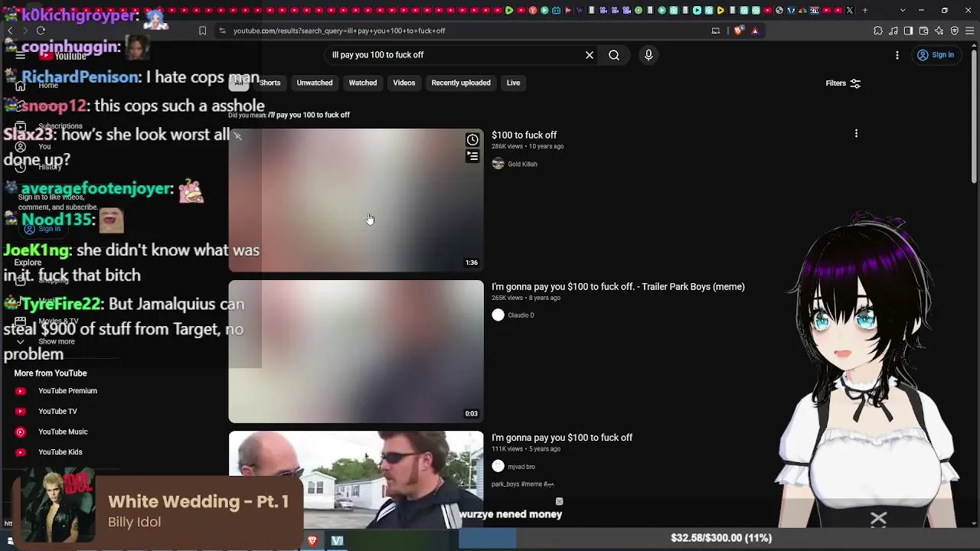The height and width of the screenshot is (551, 980).
Task: Switch to the X (Twitter) tab
Action: tap(849, 11)
